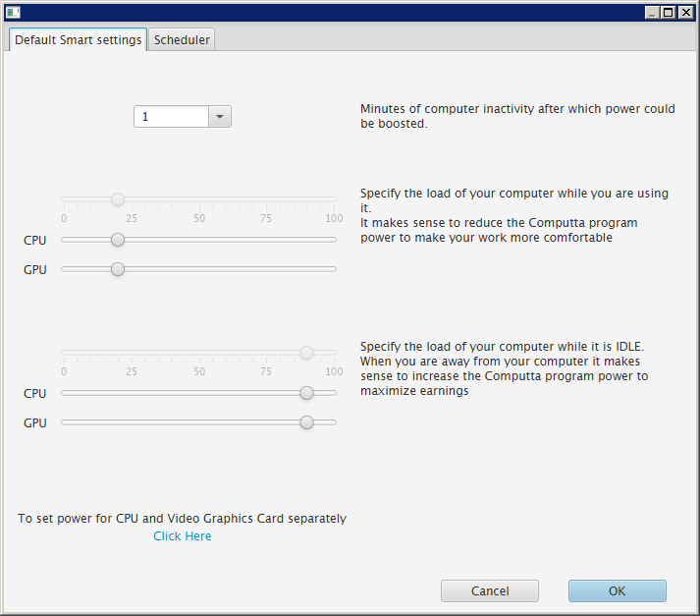Minimize the settings window
The image size is (700, 616).
pyautogui.click(x=652, y=13)
